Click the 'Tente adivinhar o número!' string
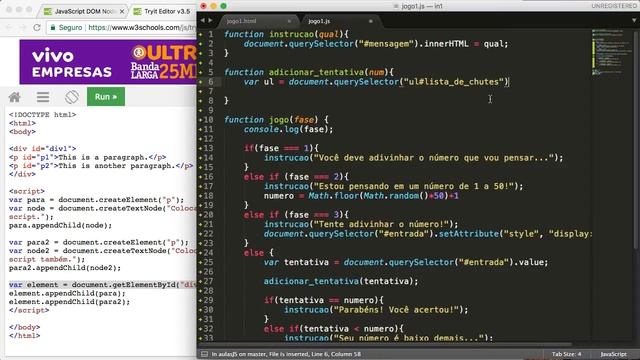The width and height of the screenshot is (640, 360). (383, 224)
